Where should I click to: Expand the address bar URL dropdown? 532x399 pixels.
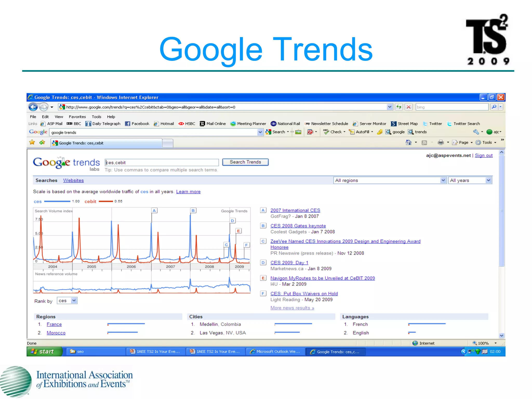point(390,107)
